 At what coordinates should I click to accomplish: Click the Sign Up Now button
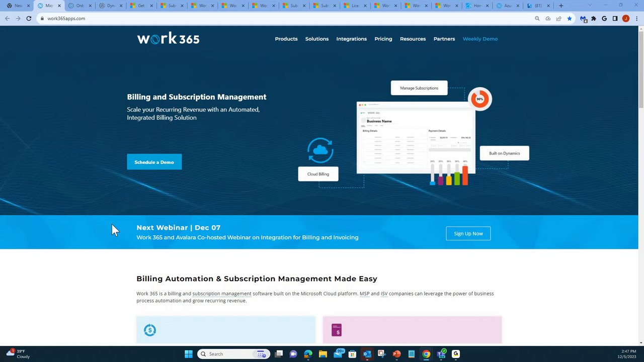[468, 233]
